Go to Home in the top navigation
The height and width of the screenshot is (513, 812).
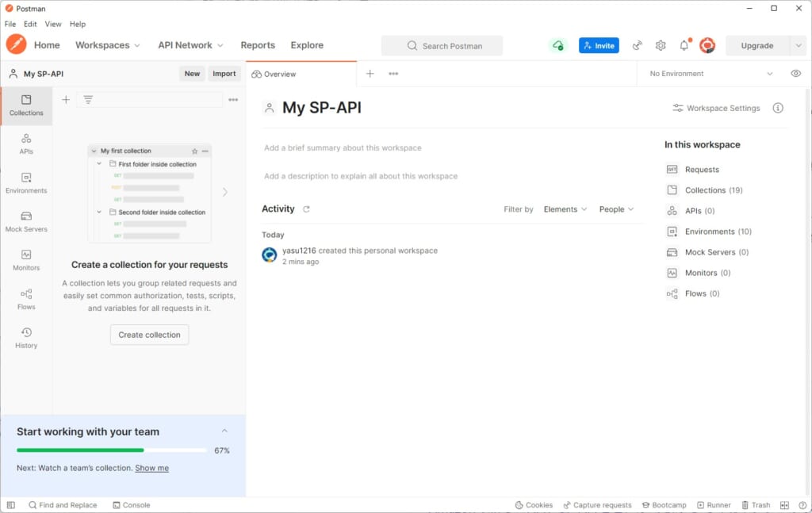(47, 45)
